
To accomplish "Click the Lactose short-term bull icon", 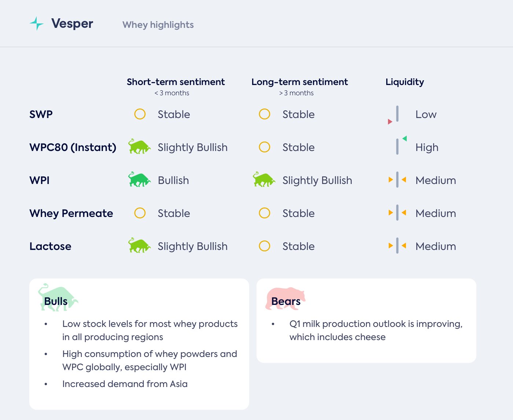I will 139,246.
